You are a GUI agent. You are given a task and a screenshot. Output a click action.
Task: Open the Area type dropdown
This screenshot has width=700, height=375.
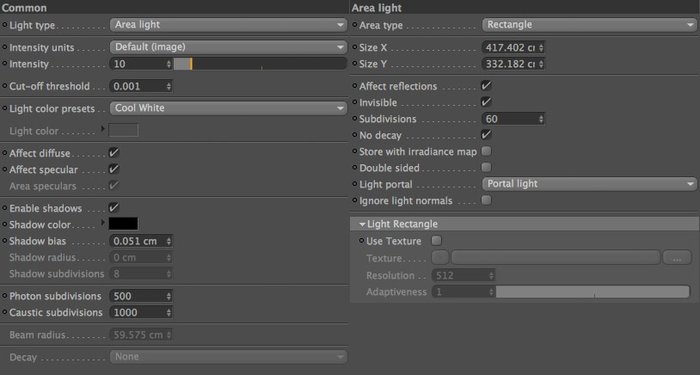point(589,25)
